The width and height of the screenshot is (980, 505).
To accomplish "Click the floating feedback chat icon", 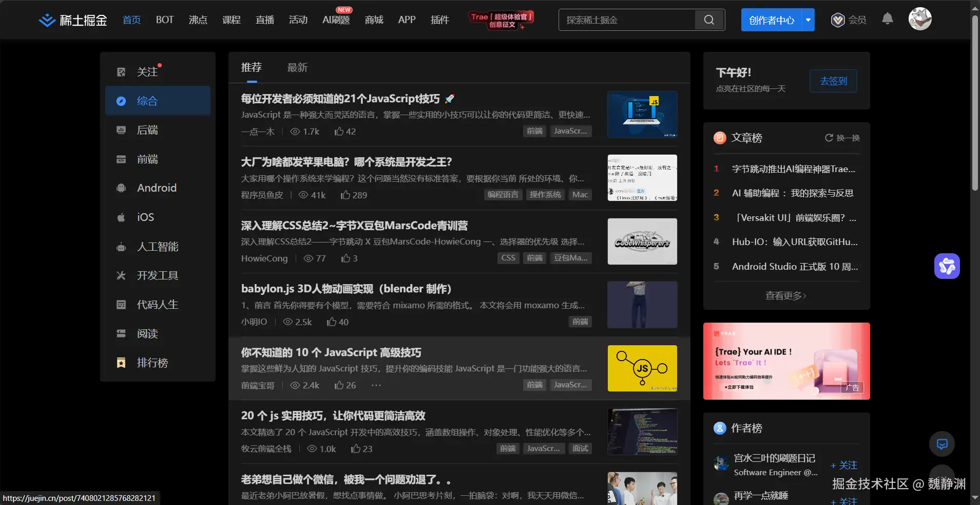I will tap(941, 444).
